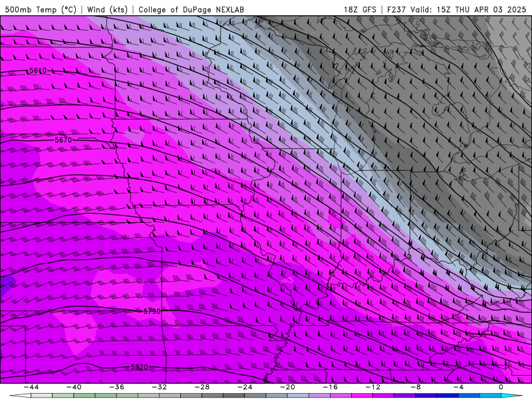Select 'Valid: 15Z THU APR 03 2025' text
This screenshot has width=532, height=399.
(x=468, y=9)
